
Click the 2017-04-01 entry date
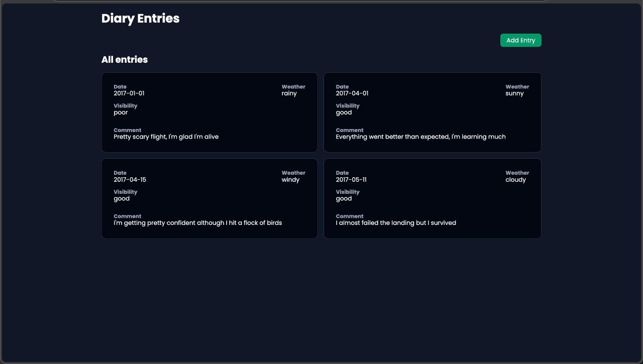tap(352, 93)
